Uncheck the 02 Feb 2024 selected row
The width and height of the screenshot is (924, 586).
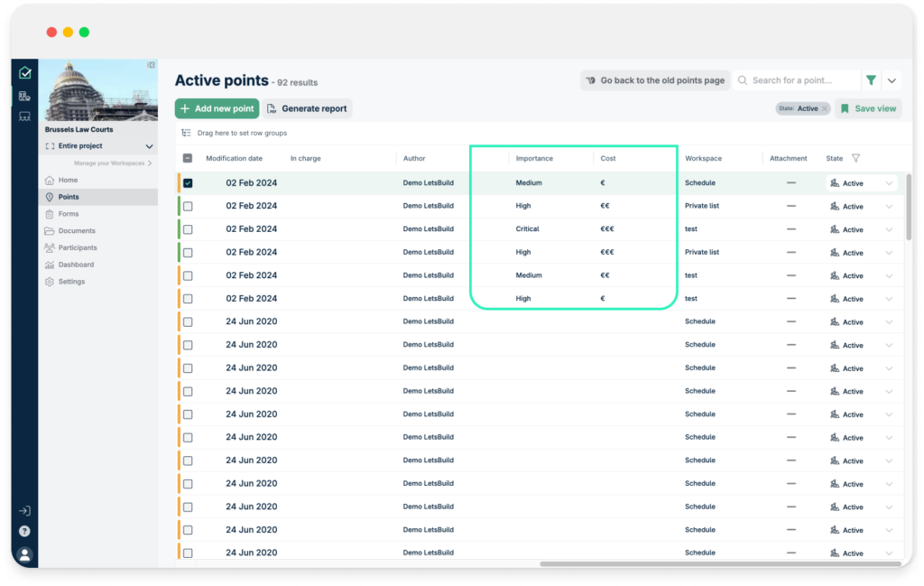(x=189, y=181)
